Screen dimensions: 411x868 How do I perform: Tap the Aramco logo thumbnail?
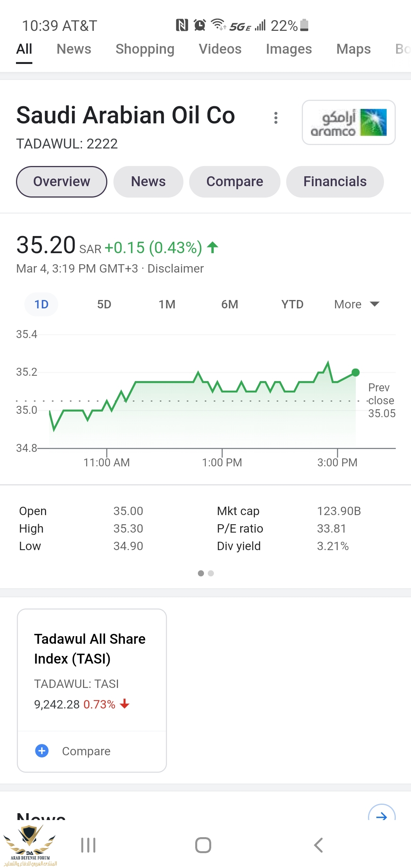349,123
